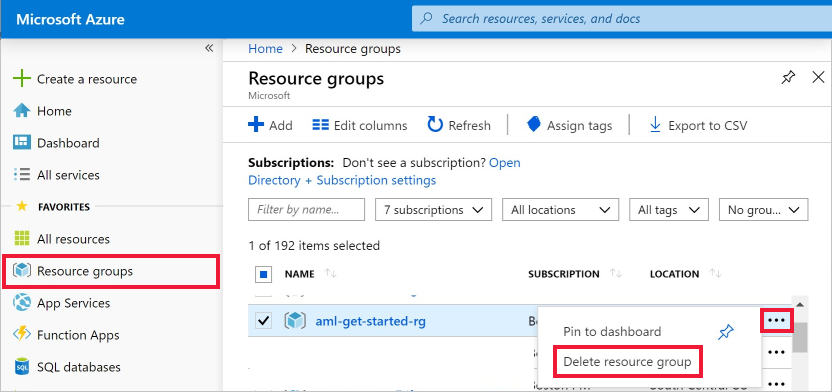The width and height of the screenshot is (832, 392).
Task: Click the Refresh circular arrow icon
Action: pos(435,125)
